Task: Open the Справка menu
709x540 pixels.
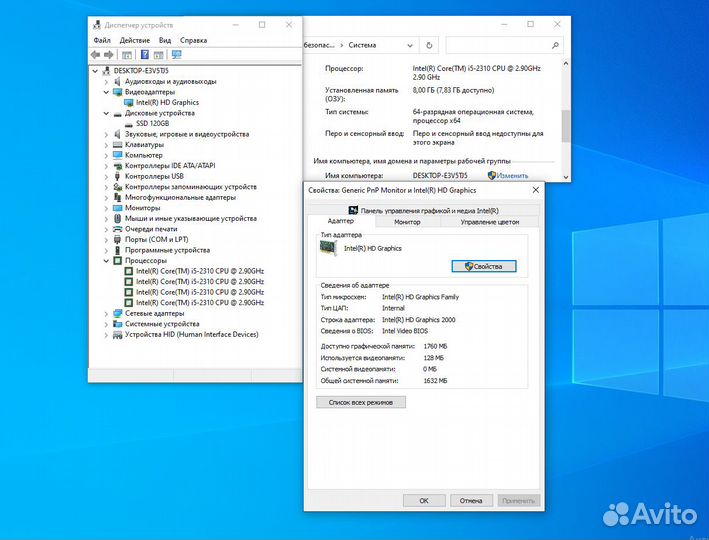Action: click(194, 40)
